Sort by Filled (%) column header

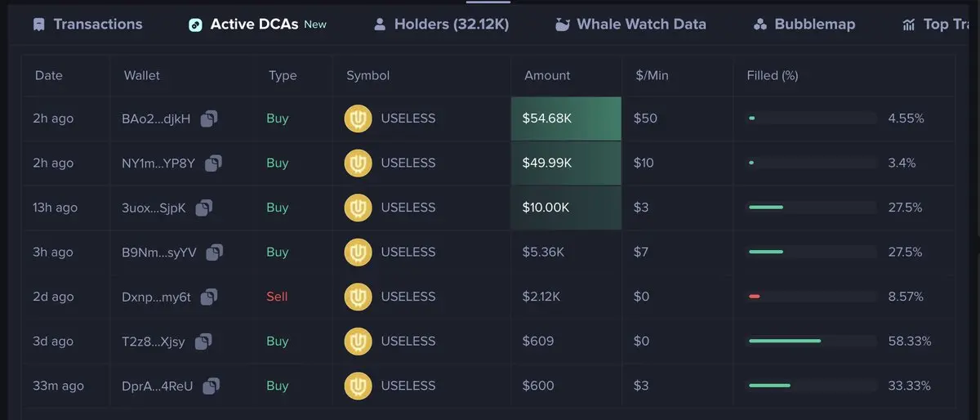click(773, 75)
